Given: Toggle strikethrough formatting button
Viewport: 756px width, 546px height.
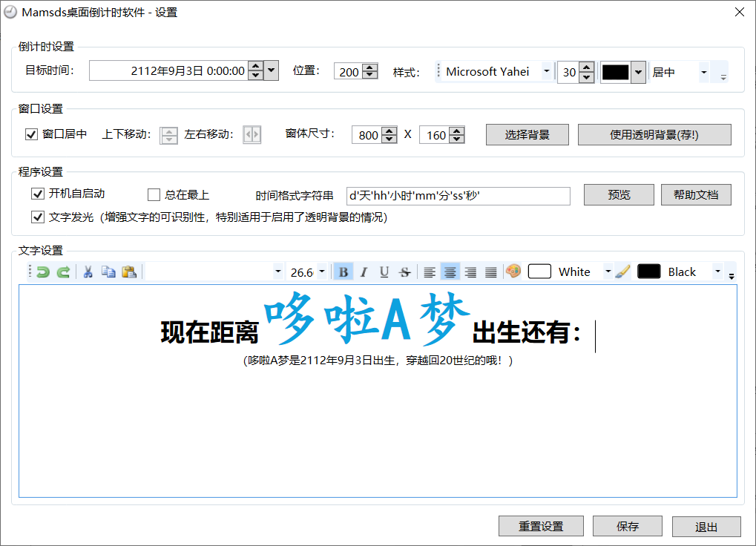Looking at the screenshot, I should [x=404, y=272].
